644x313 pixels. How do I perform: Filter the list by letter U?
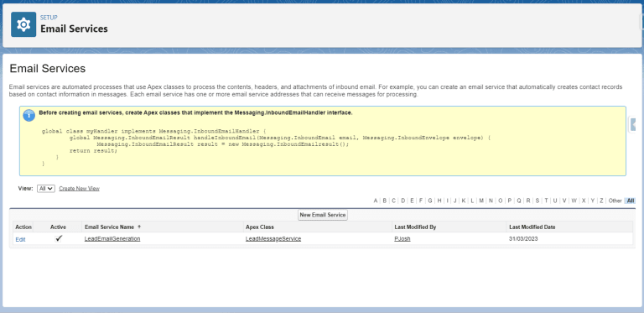coord(555,201)
